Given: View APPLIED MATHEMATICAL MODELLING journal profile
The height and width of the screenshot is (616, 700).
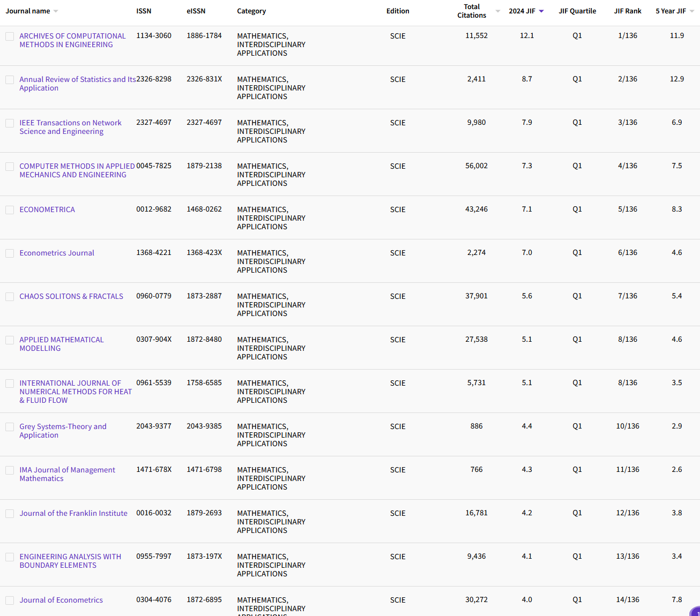Looking at the screenshot, I should (x=62, y=344).
